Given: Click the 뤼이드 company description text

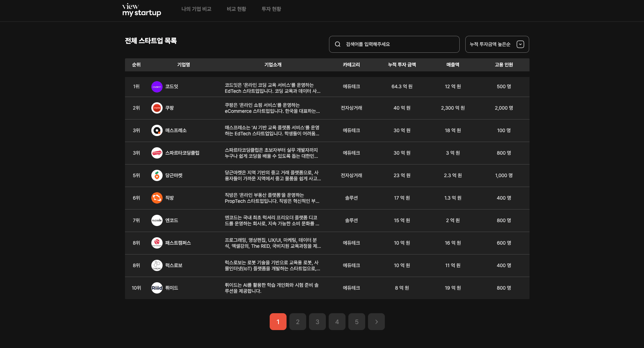Looking at the screenshot, I should point(272,288).
